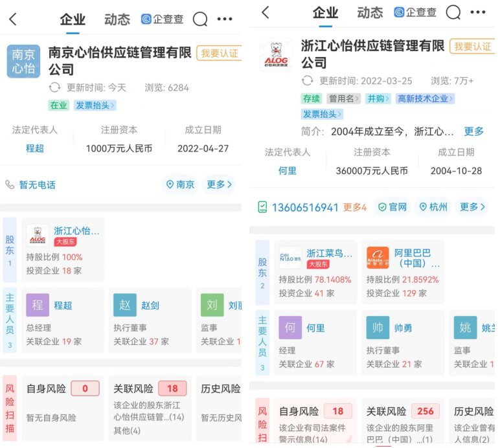Expand 发票抬头 tag on the Nanjing page
This screenshot has height=448, width=500.
(95, 105)
